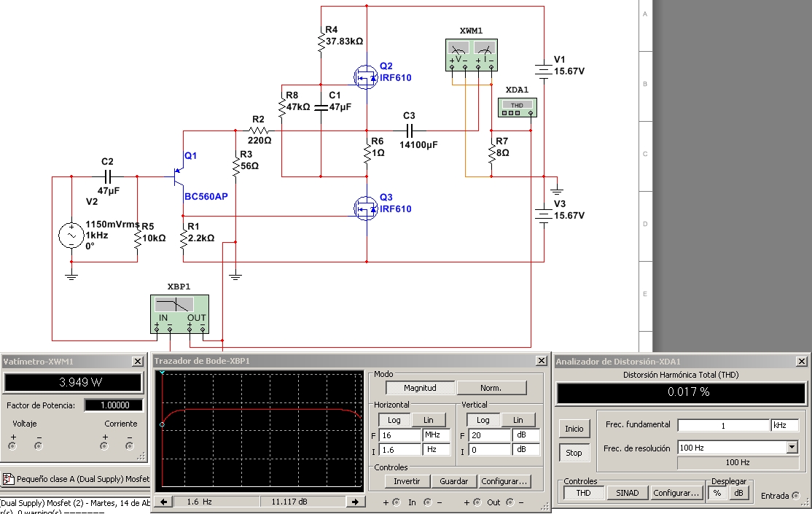Select the R2 220Ω resistor
This screenshot has width=812, height=514.
coord(259,131)
